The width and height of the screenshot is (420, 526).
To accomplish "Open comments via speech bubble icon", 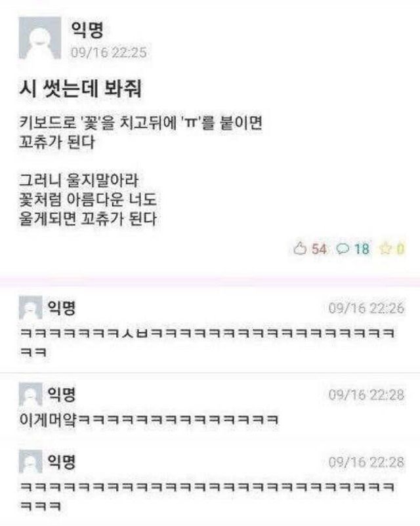I will coord(343,249).
